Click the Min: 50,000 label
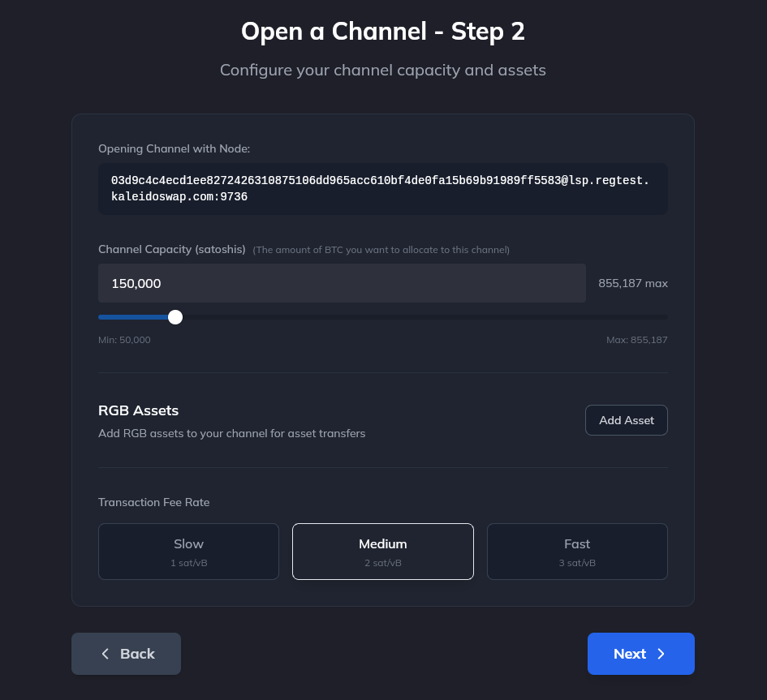This screenshot has width=767, height=700. click(124, 339)
